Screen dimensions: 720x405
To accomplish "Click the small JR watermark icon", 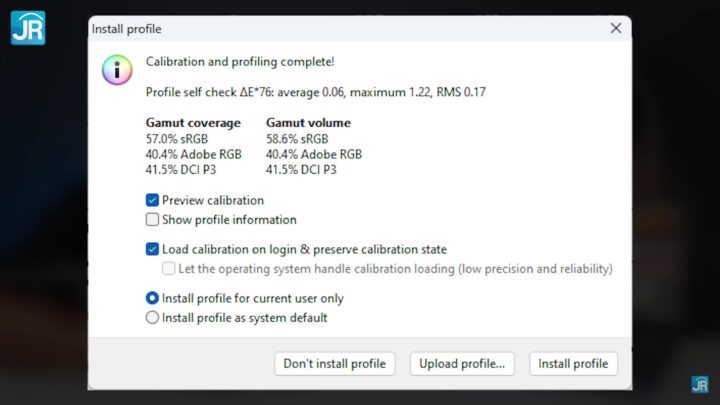I will click(700, 384).
